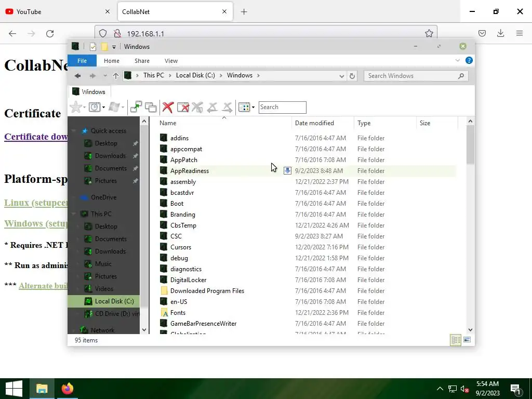
Task: Open Linux setup link on webpage
Action: coord(36,203)
